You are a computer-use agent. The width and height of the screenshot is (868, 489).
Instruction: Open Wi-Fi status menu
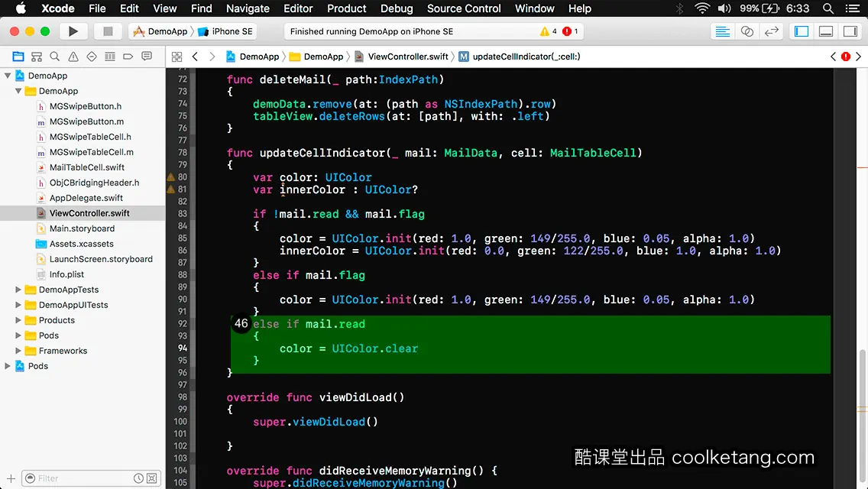pos(702,8)
